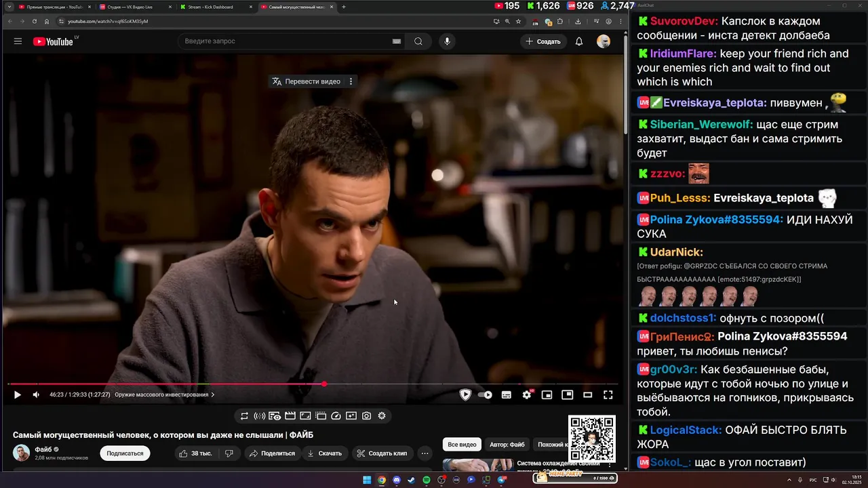Open Windows Start menu
The image size is (868, 488).
tap(367, 480)
